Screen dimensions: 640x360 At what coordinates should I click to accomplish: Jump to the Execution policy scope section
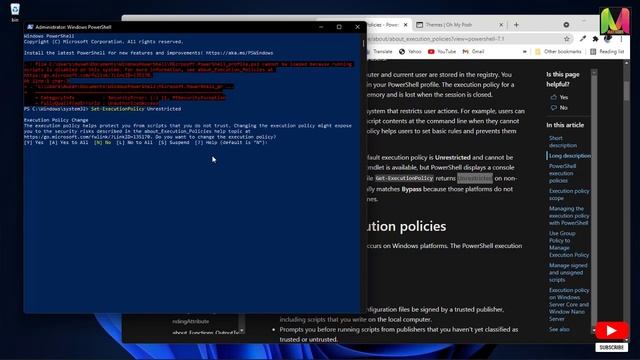[x=569, y=194]
